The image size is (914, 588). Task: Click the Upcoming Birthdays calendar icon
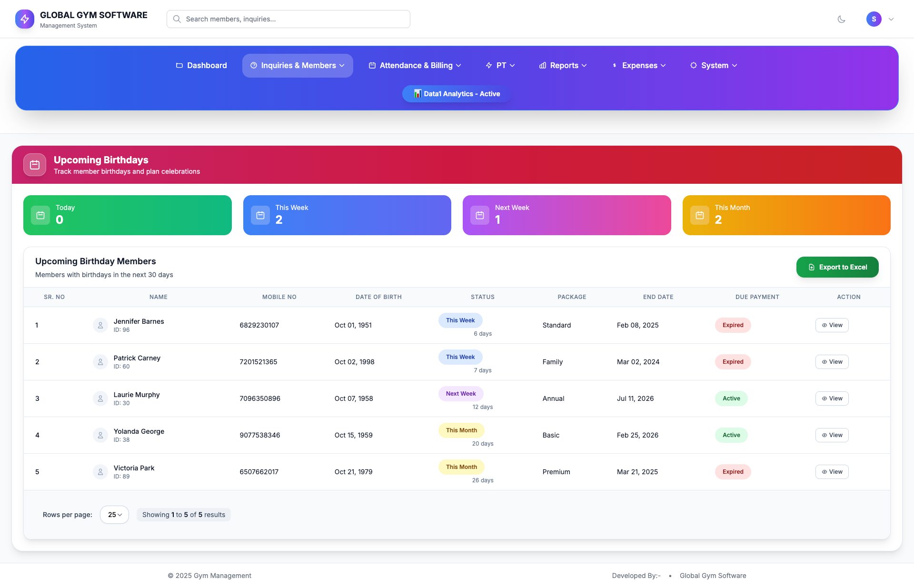[x=35, y=165]
